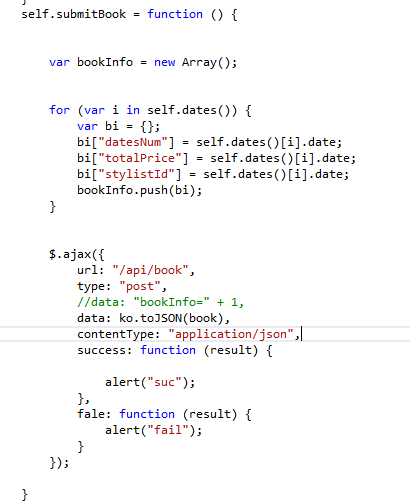Click the alert("fail") statement
Image resolution: width=410 pixels, height=501 pixels.
pyautogui.click(x=154, y=430)
